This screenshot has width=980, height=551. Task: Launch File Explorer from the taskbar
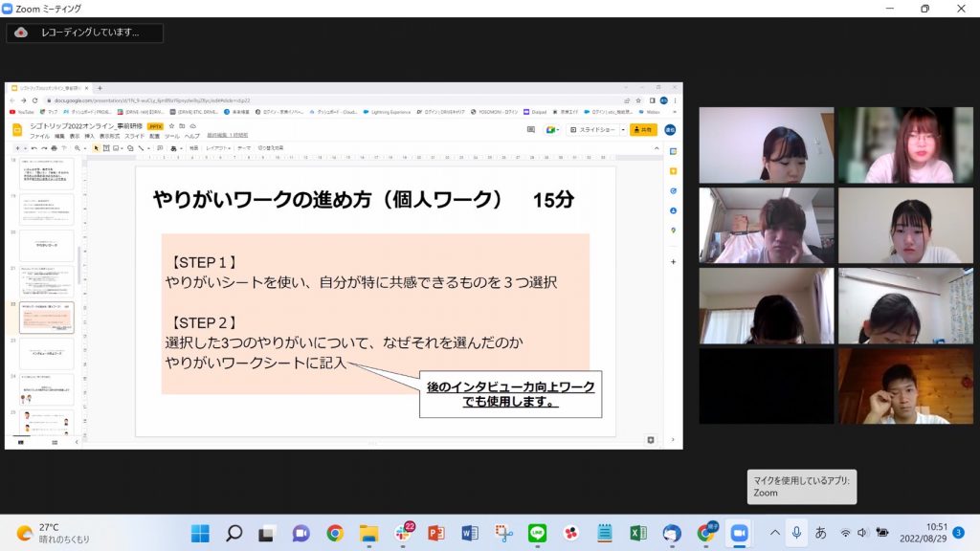pos(368,533)
